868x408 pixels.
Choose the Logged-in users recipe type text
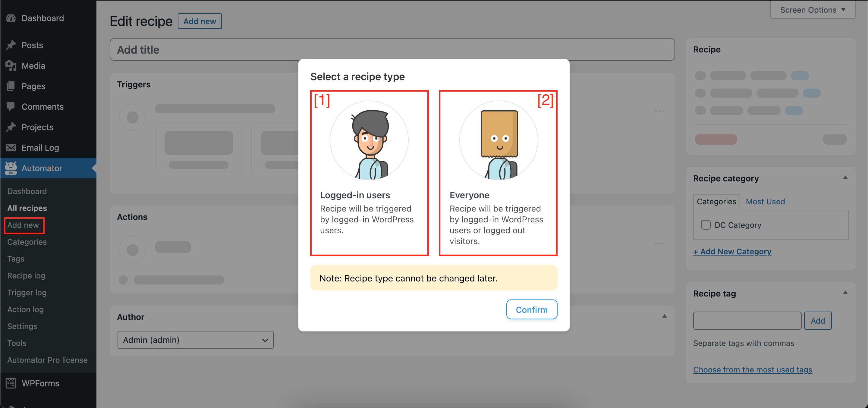click(355, 195)
